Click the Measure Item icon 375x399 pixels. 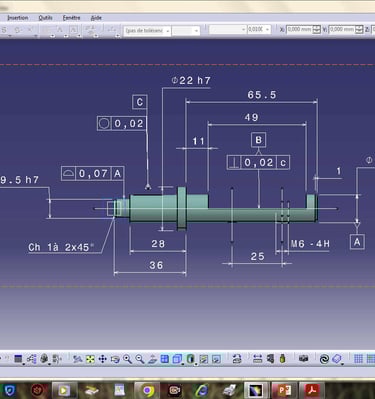(270, 359)
